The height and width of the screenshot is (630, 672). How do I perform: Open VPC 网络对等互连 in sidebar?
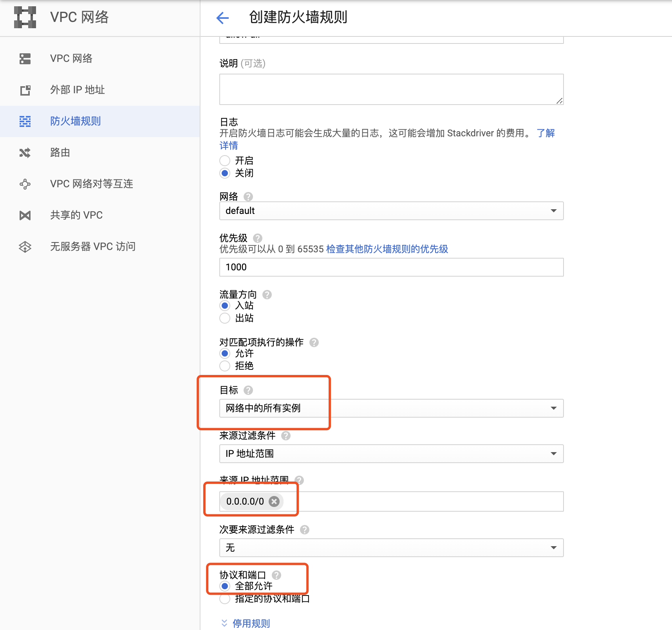pos(100,184)
